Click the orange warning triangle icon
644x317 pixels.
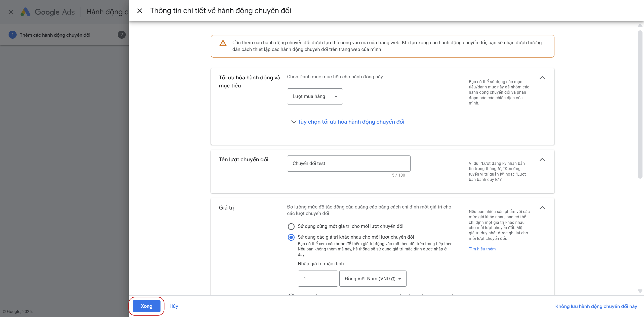click(x=223, y=43)
